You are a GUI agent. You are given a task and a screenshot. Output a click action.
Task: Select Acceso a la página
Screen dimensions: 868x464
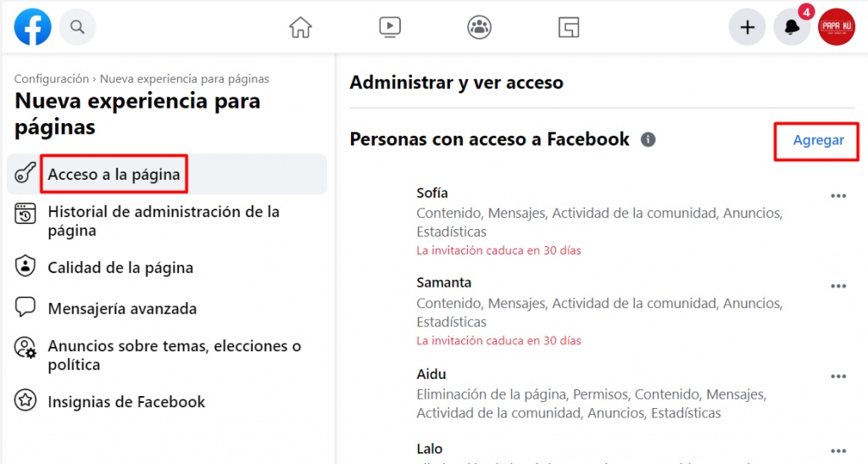coord(114,175)
